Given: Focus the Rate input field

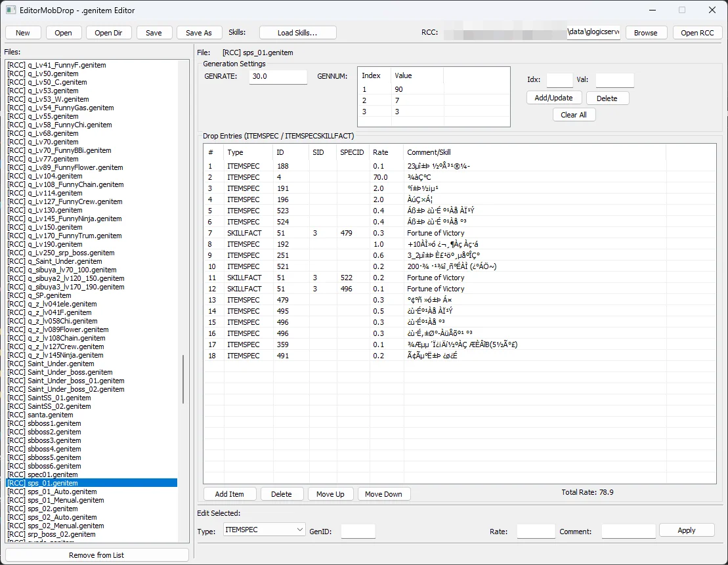Looking at the screenshot, I should pyautogui.click(x=536, y=531).
